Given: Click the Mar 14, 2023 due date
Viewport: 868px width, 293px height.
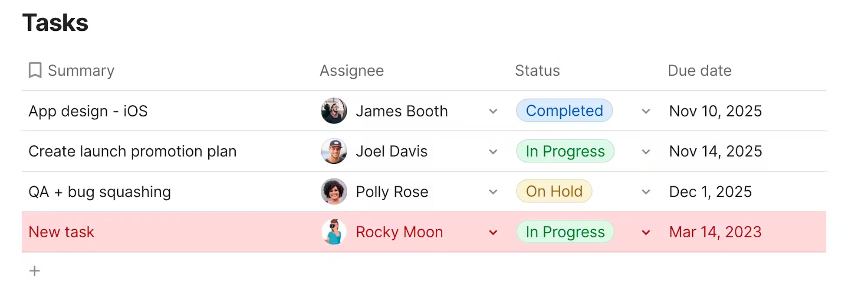Looking at the screenshot, I should [715, 232].
